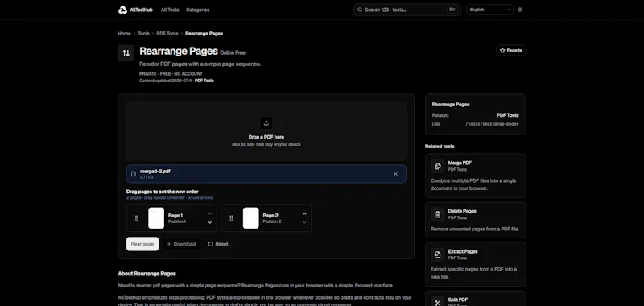The image size is (644, 306).
Task: Click the merged-2.pdf file name
Action: point(155,172)
